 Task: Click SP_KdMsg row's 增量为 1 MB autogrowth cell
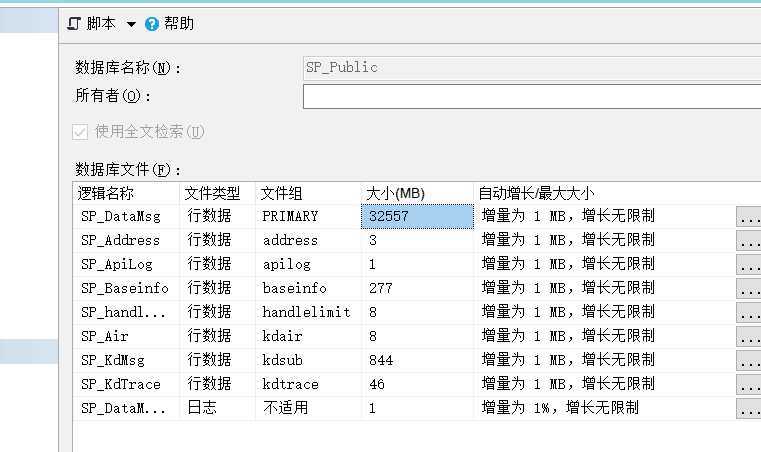point(604,360)
